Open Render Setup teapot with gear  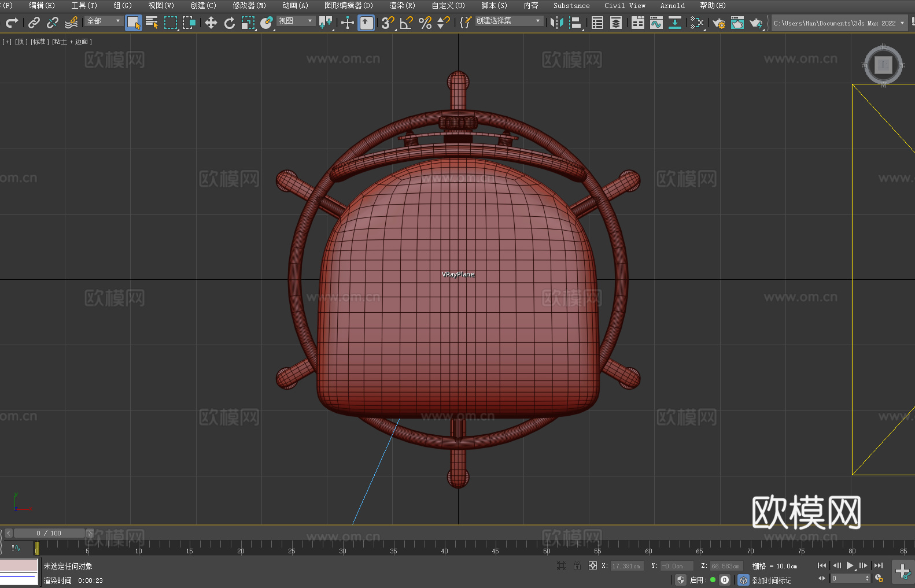pyautogui.click(x=719, y=23)
